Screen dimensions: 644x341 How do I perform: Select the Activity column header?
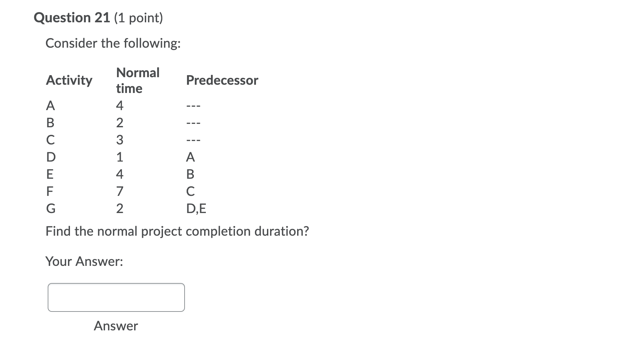click(69, 80)
